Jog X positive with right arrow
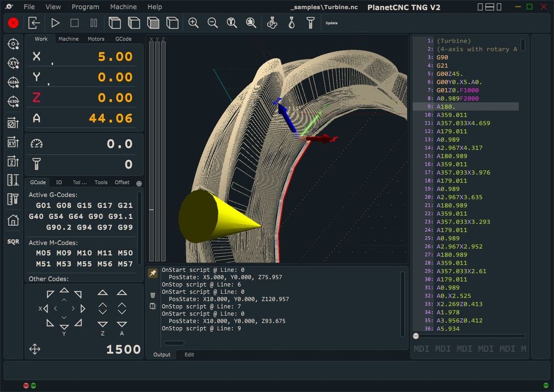The height and width of the screenshot is (392, 554). (83, 308)
